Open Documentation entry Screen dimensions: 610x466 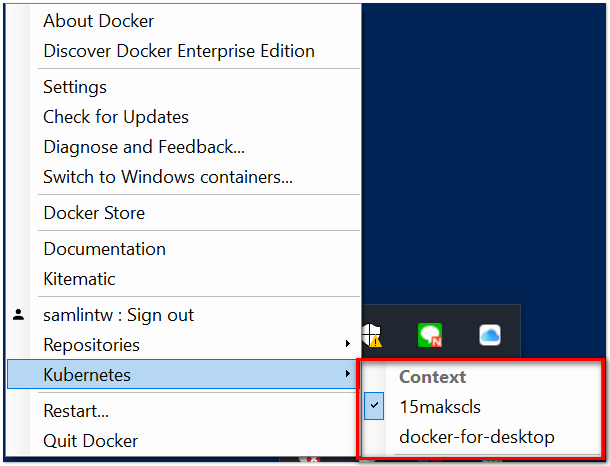point(183,249)
